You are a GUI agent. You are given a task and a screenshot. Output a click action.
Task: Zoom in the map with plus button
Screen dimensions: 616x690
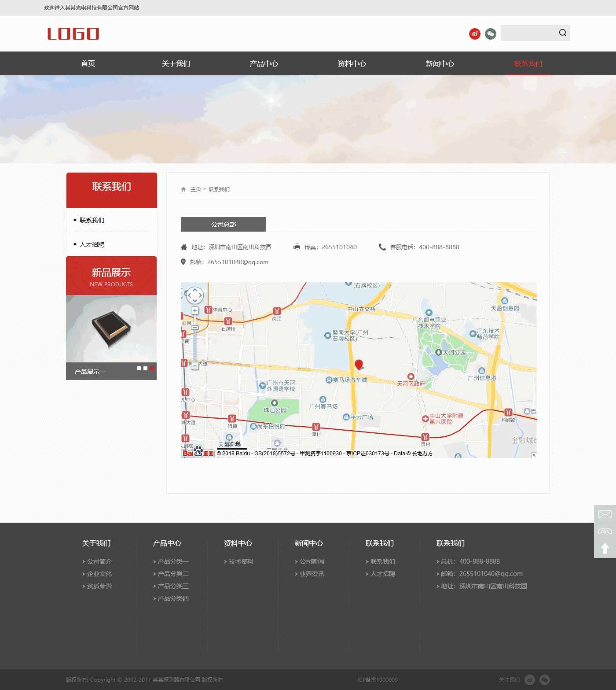195,310
